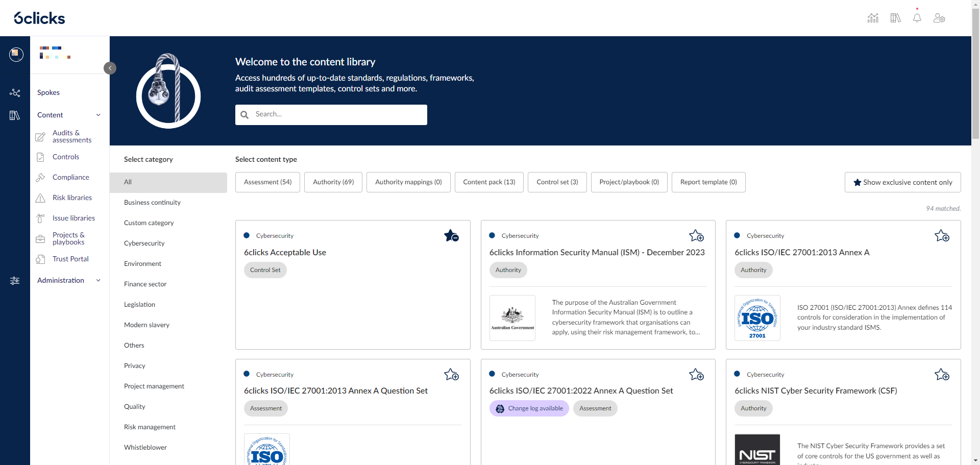Click the library books icon in left rail

[15, 115]
